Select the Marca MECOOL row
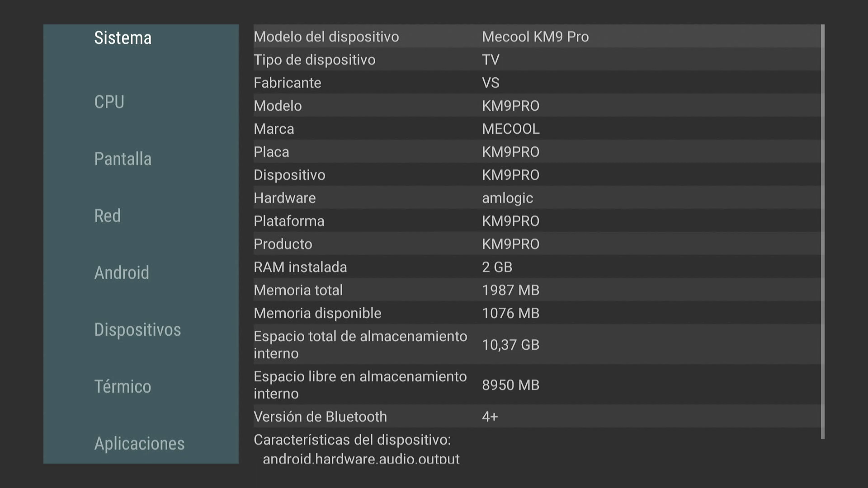Screen dimensions: 868x488 [537, 129]
